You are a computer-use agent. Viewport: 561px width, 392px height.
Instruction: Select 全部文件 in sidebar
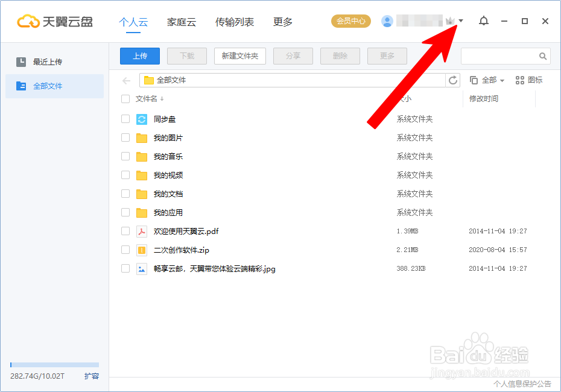tap(54, 86)
